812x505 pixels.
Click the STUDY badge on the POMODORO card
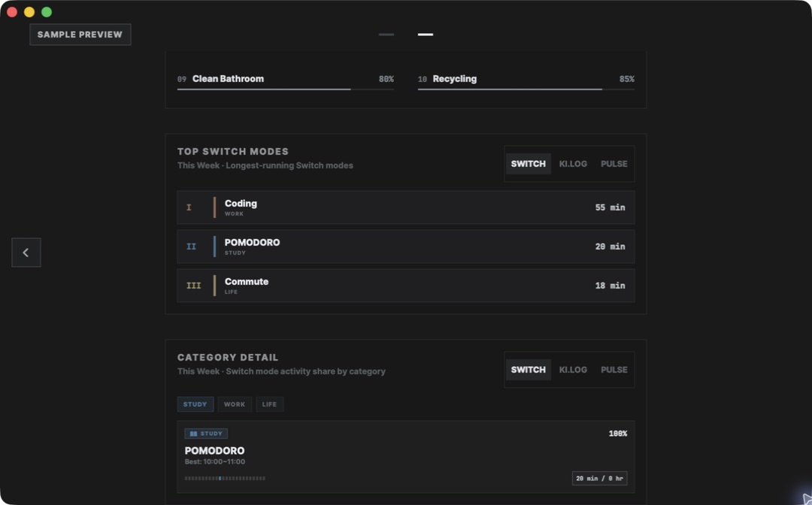tap(206, 434)
